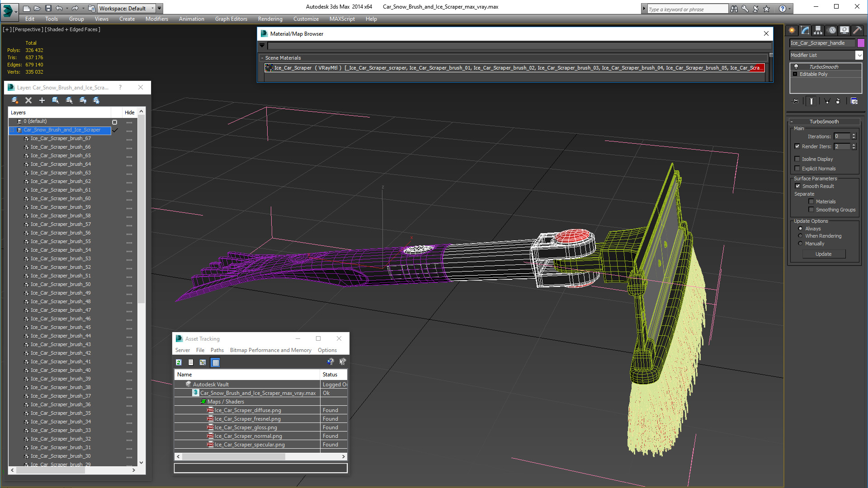The height and width of the screenshot is (488, 868).
Task: Open the Modifier List dropdown
Action: click(859, 55)
